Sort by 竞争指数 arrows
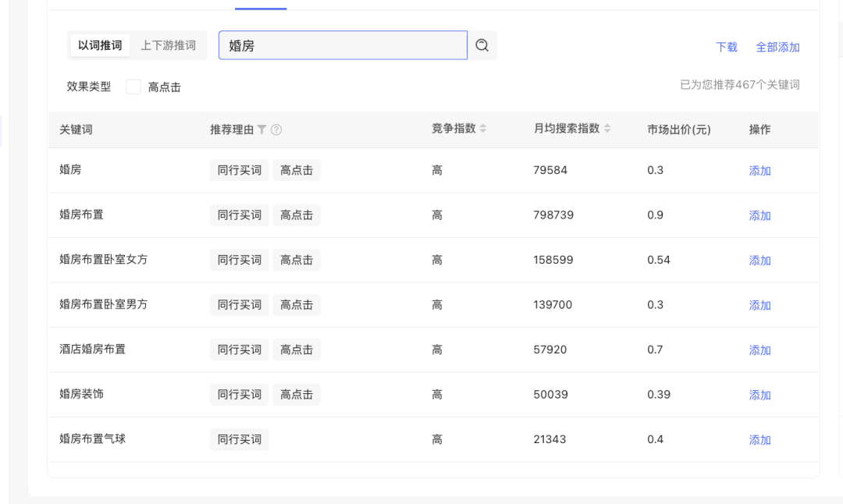843x504 pixels. pos(483,129)
